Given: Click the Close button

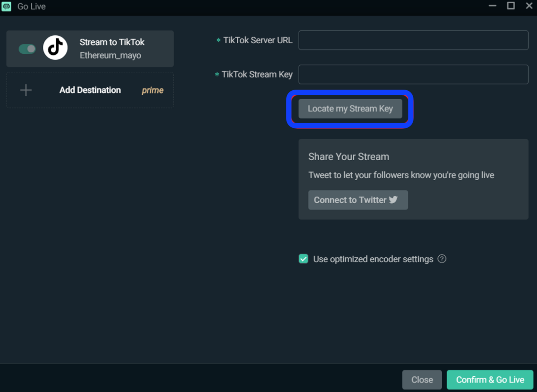Looking at the screenshot, I should [x=422, y=380].
